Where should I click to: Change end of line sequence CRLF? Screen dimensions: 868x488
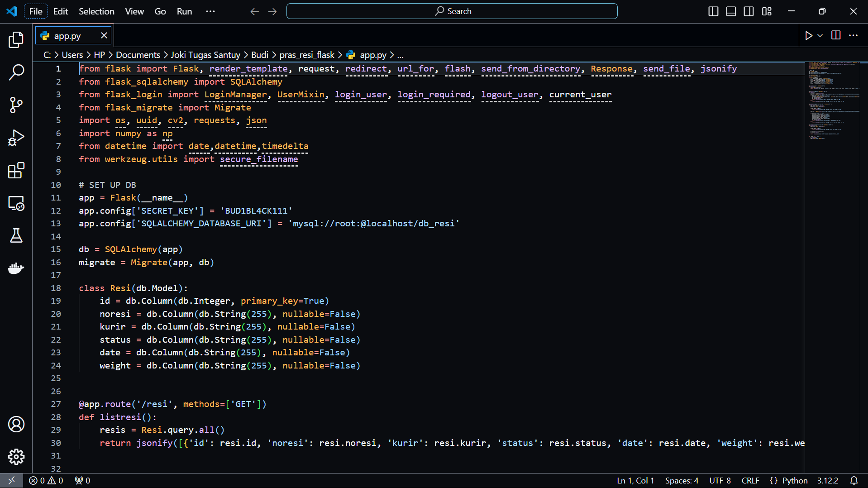tap(750, 481)
